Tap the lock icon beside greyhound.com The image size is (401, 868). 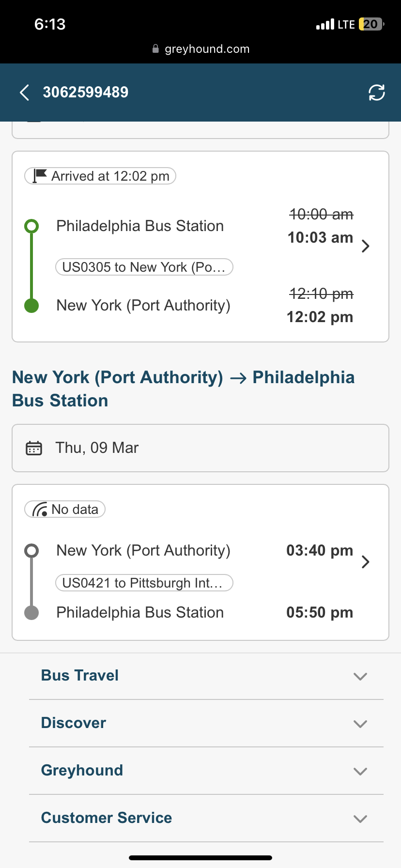155,48
